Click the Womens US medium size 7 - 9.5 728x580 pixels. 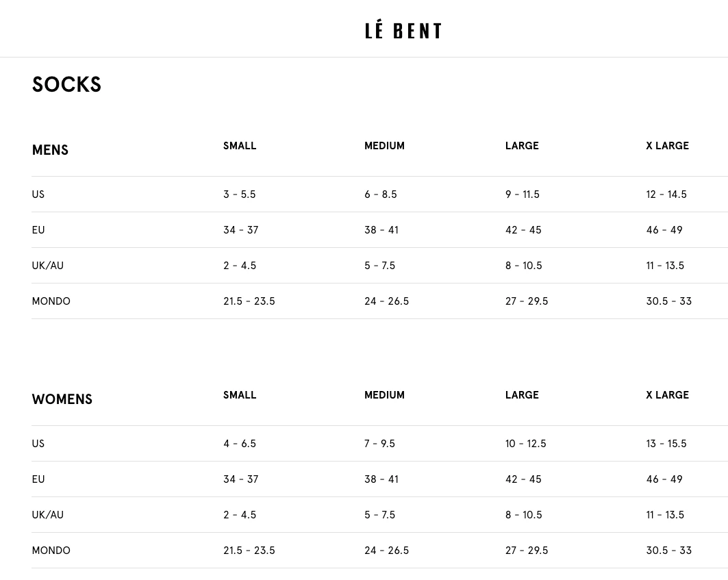point(379,444)
